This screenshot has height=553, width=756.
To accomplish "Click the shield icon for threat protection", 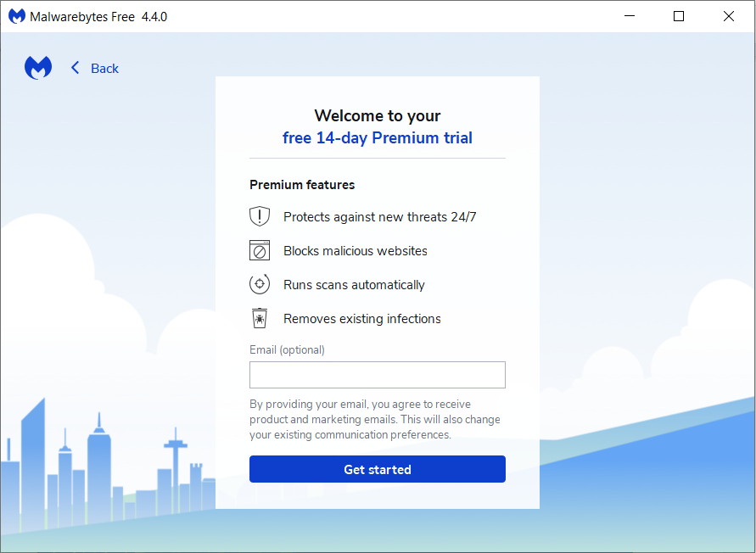I will pos(260,216).
